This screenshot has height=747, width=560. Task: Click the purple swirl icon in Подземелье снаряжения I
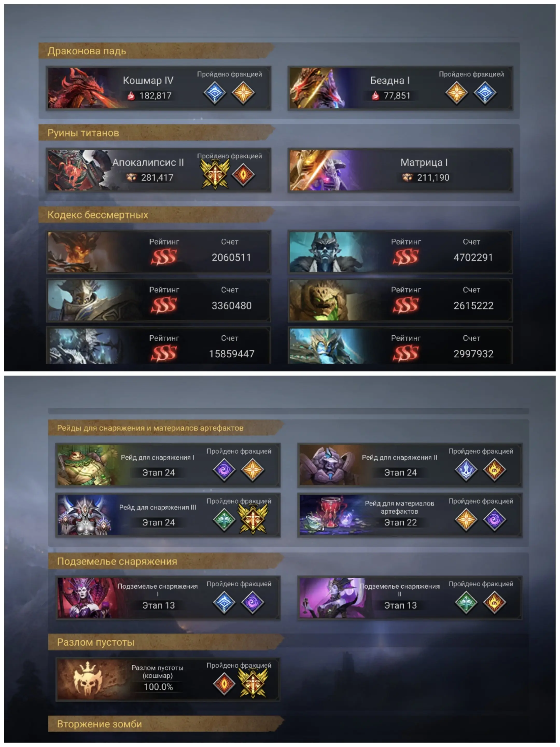tap(253, 603)
